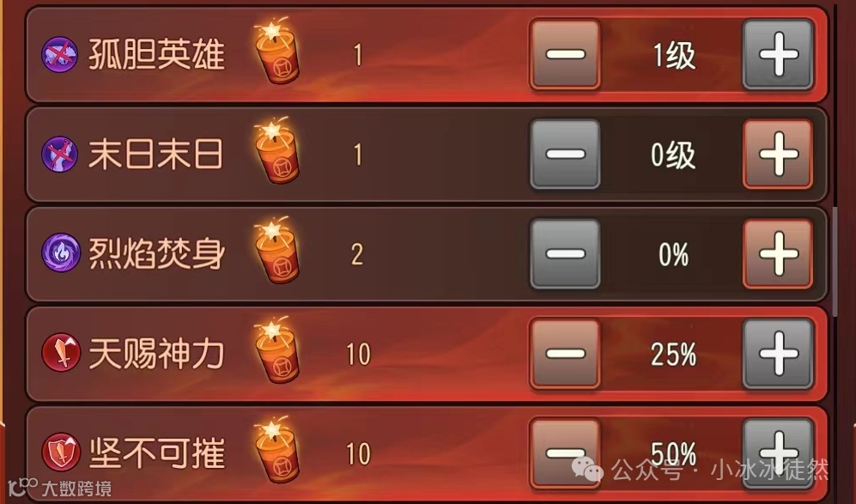
Task: Raise 烈焰焚身 percentage with plus button
Action: [x=778, y=254]
